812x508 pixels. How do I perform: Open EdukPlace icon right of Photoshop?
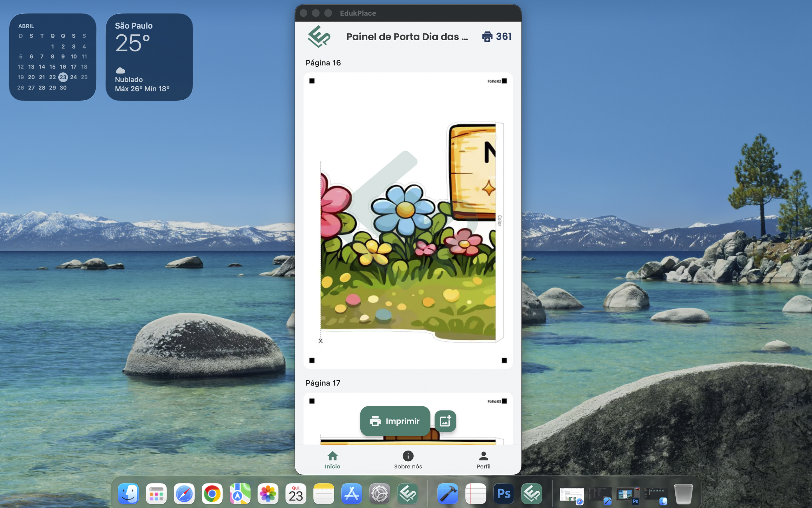click(532, 493)
